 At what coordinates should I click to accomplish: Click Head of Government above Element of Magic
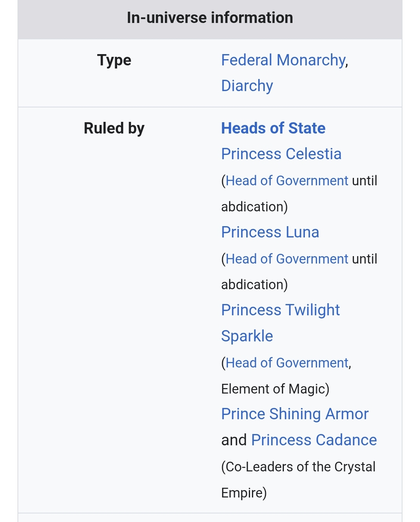click(287, 363)
